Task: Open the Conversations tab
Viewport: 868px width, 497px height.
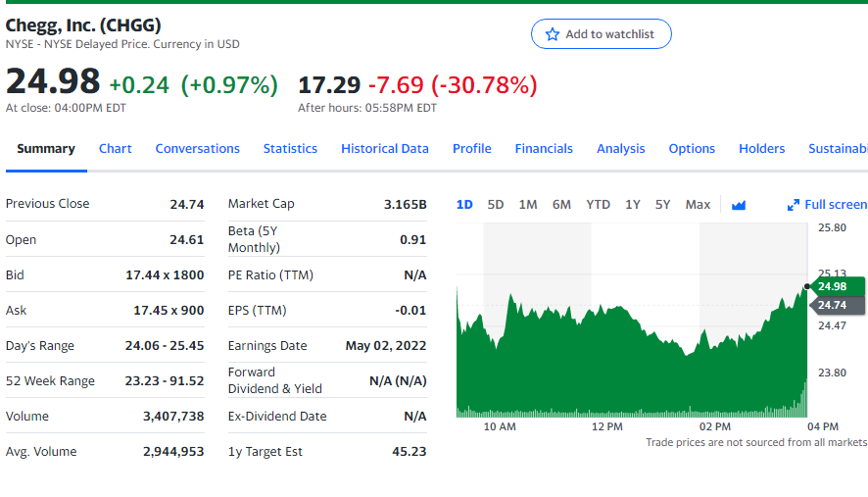Action: [198, 148]
